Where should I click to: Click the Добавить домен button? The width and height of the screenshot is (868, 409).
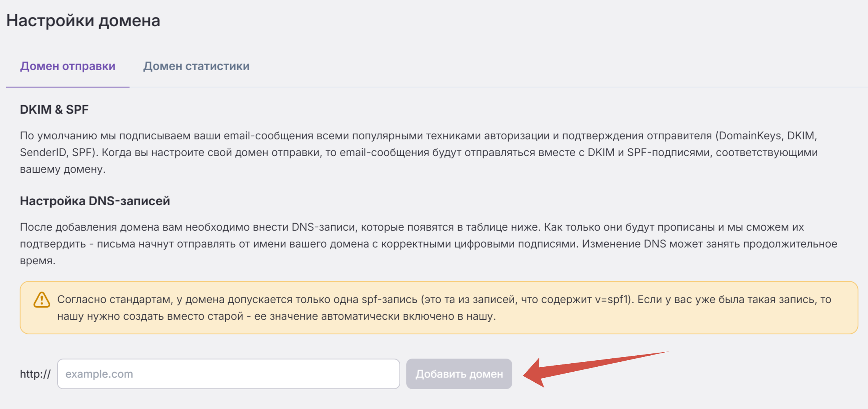459,374
